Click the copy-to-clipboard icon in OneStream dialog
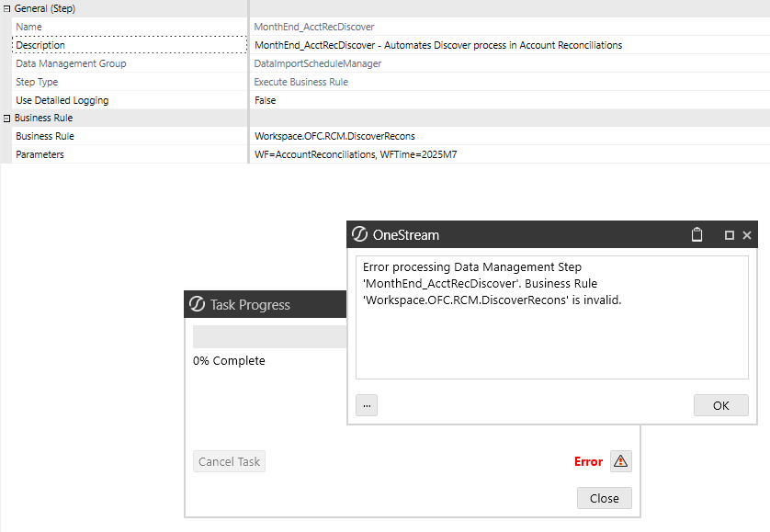The height and width of the screenshot is (532, 770). coord(696,235)
